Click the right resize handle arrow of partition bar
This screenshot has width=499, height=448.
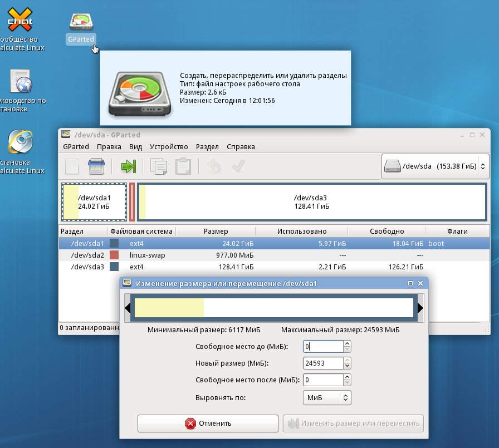point(420,308)
